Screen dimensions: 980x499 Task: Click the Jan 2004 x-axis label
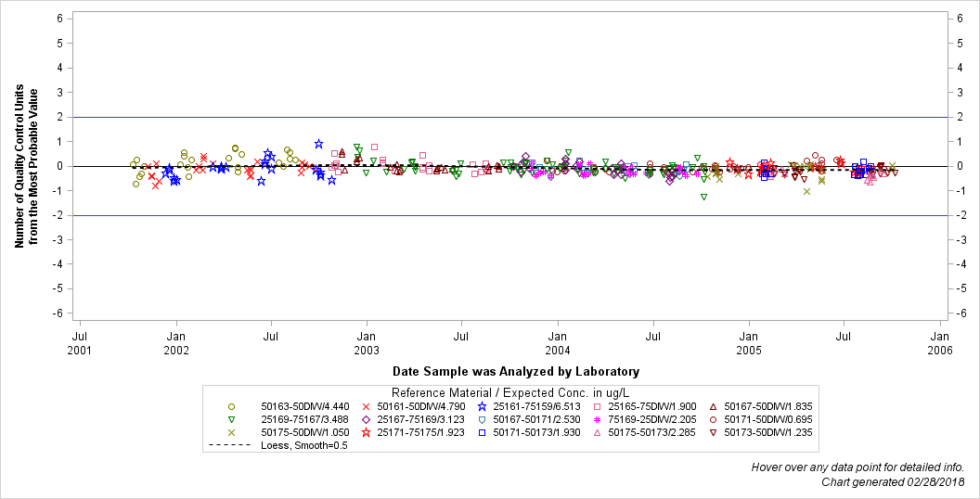point(558,343)
